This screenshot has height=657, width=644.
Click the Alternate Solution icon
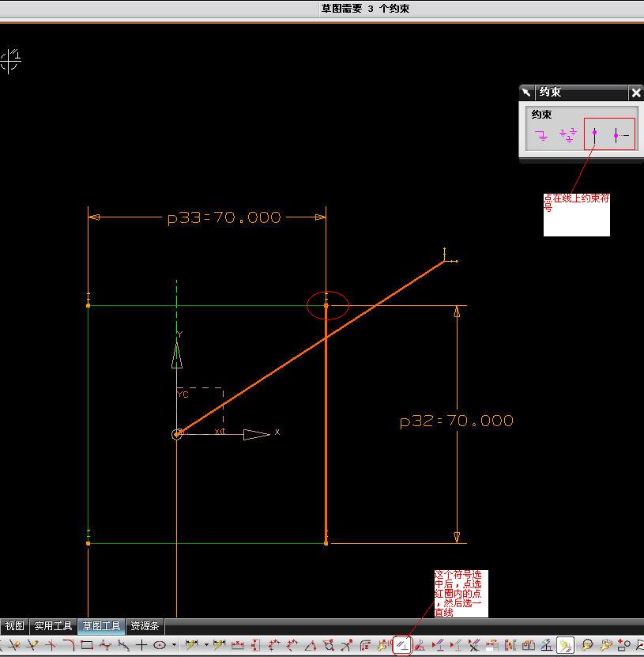(x=529, y=645)
